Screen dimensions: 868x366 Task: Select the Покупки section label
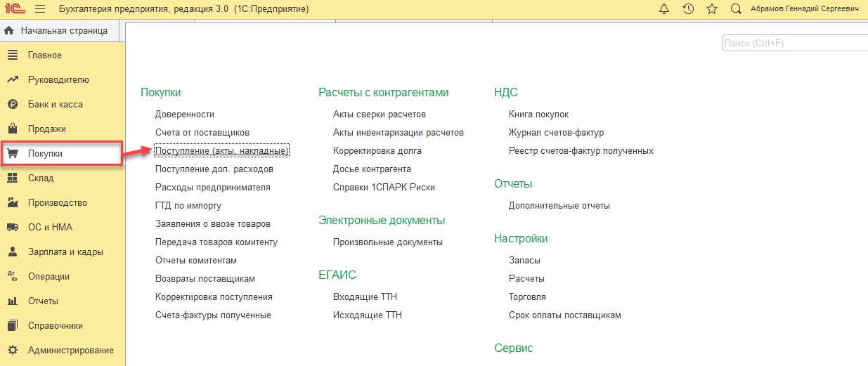click(45, 154)
